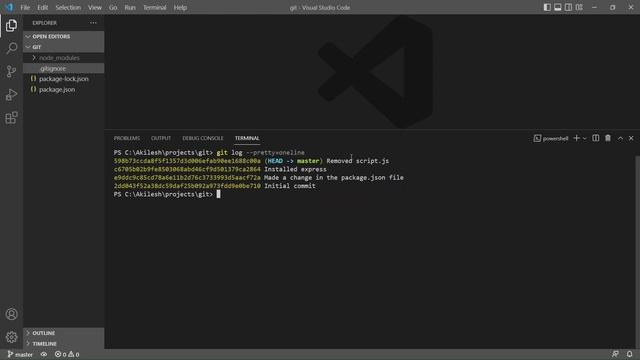Select the Terminal tab
Image resolution: width=640 pixels, height=360 pixels.
point(247,138)
